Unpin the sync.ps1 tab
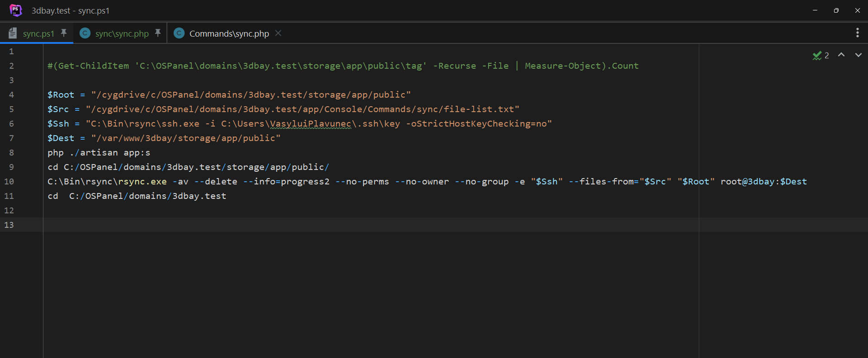This screenshot has height=358, width=868. [x=64, y=33]
